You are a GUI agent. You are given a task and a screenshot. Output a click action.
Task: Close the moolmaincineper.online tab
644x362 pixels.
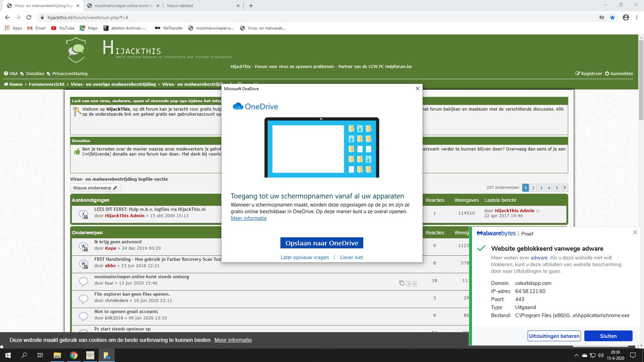pos(157,6)
